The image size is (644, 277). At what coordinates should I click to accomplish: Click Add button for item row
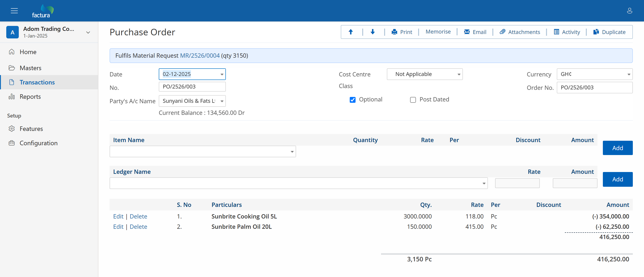tap(617, 148)
